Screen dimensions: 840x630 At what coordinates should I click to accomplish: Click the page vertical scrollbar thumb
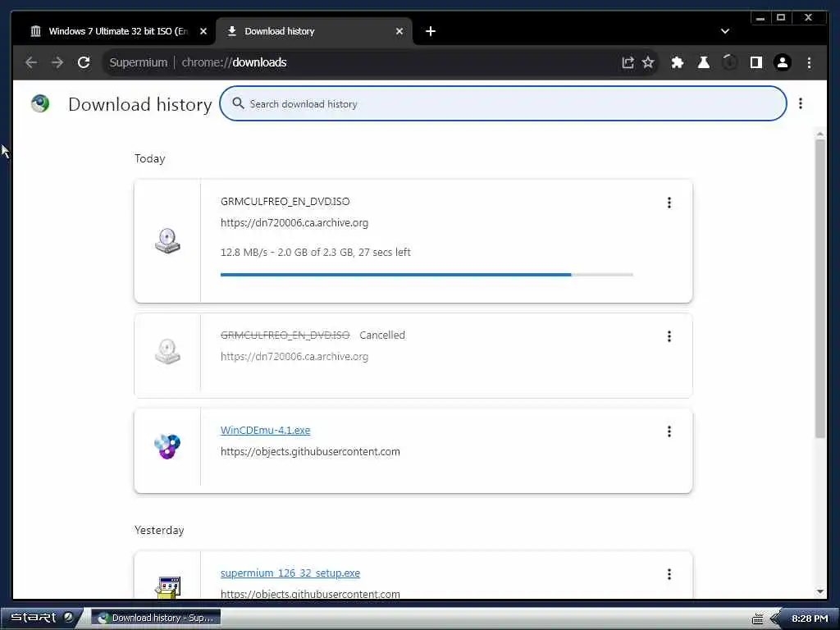pos(820,290)
